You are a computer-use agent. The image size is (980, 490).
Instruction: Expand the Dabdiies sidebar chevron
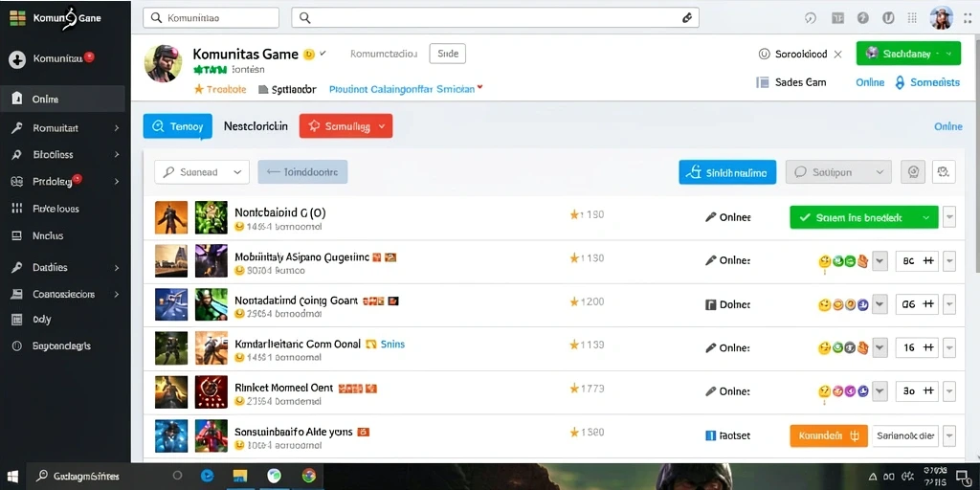tap(116, 268)
